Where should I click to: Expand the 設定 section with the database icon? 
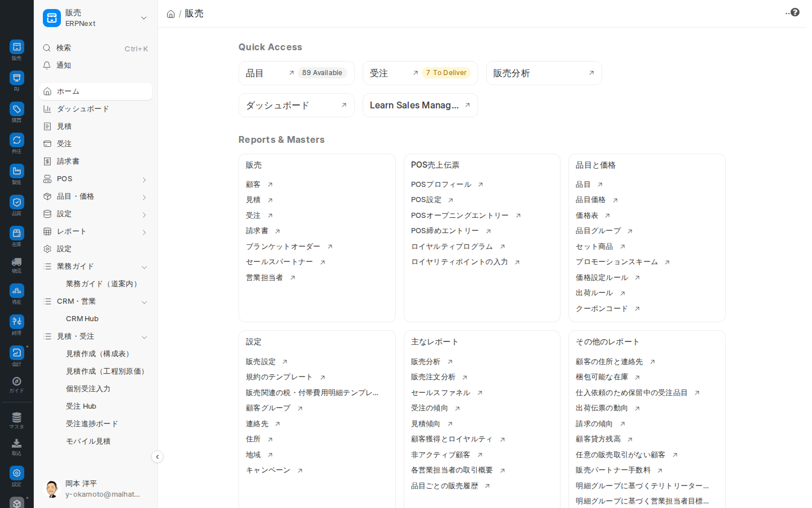click(x=144, y=214)
